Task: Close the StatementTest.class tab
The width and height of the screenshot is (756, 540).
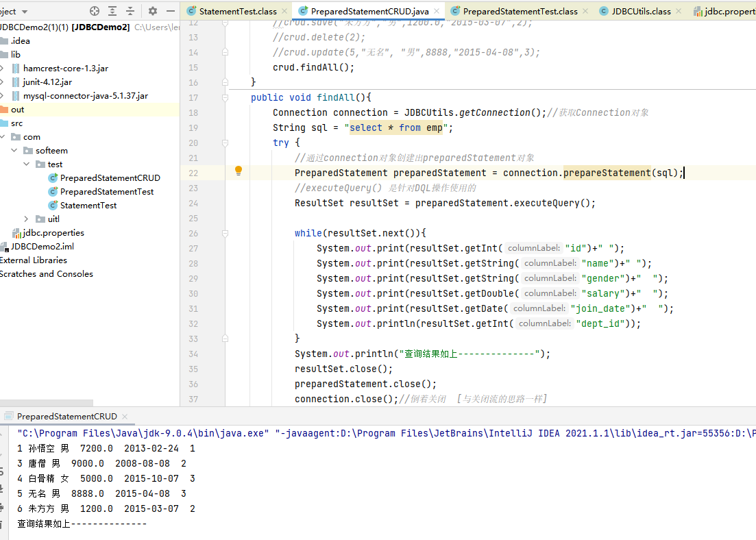Action: pos(284,11)
